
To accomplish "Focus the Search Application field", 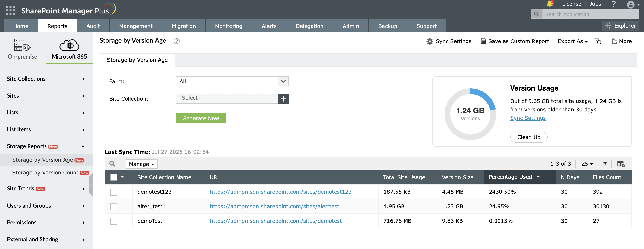I will (590, 14).
